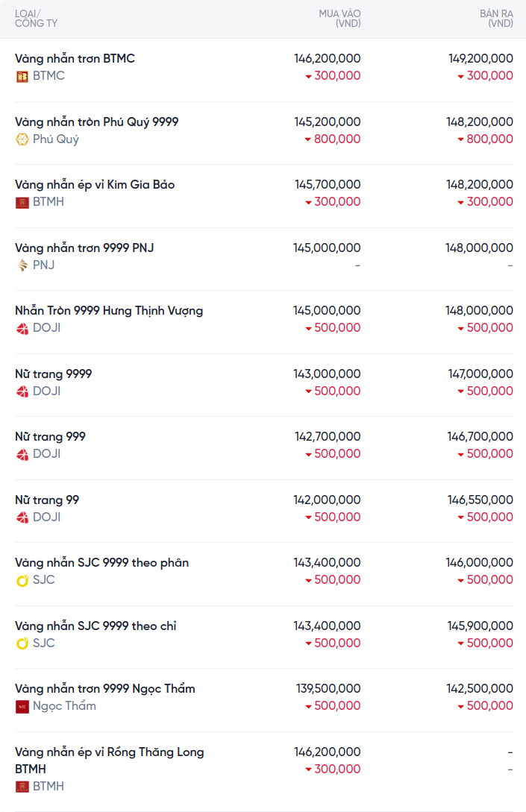Click the Phú Quý company name
The image size is (526, 812).
pos(55,139)
